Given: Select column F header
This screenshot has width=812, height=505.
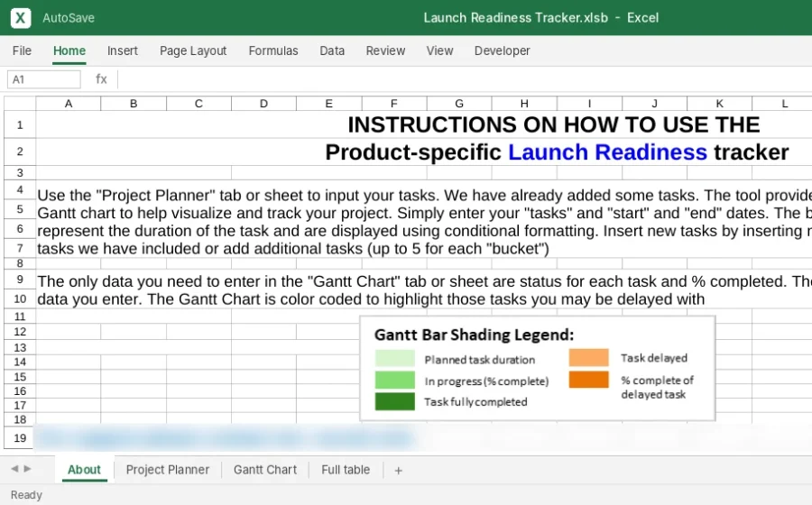Looking at the screenshot, I should pyautogui.click(x=394, y=104).
